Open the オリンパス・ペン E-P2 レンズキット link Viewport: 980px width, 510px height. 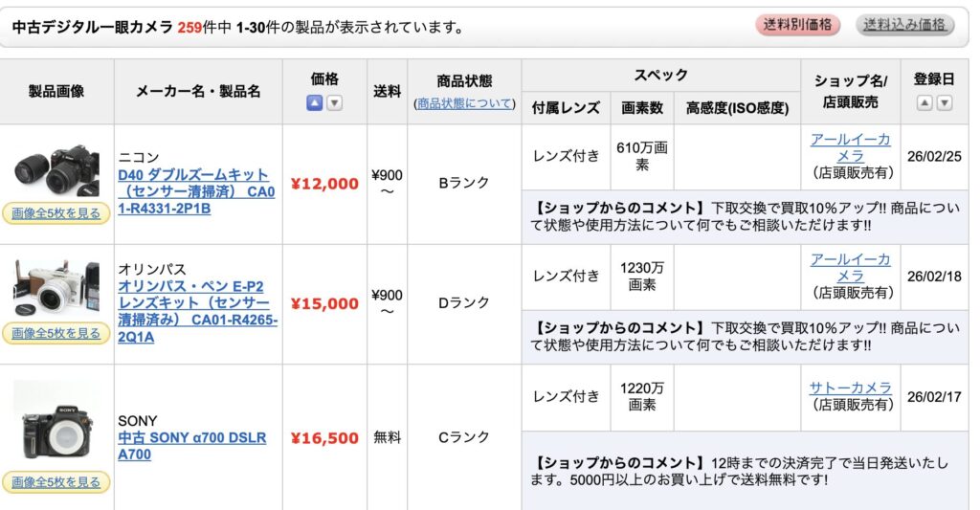[197, 311]
